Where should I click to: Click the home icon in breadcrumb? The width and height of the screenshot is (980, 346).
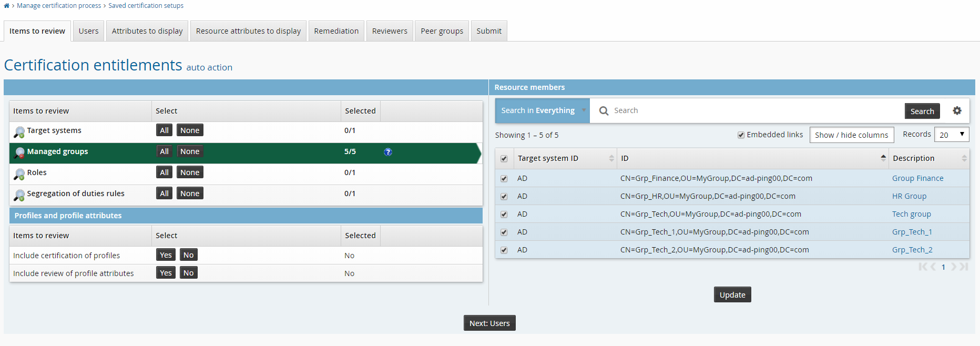pyautogui.click(x=6, y=6)
